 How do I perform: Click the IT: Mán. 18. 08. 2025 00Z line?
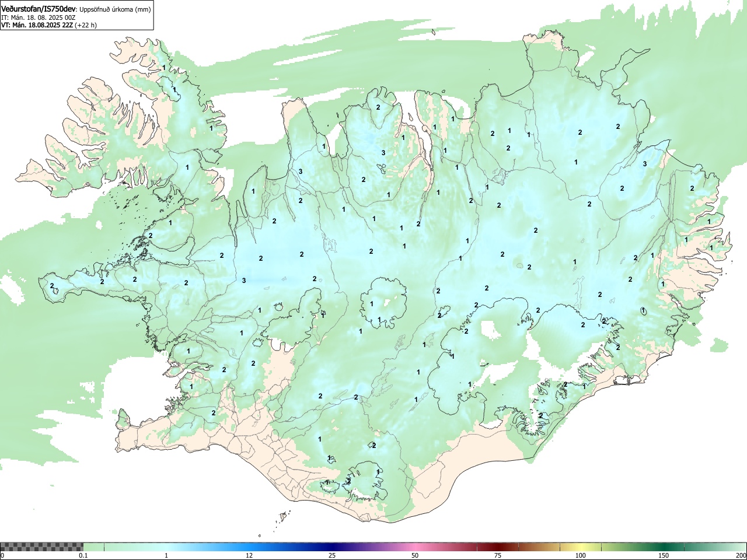point(38,17)
